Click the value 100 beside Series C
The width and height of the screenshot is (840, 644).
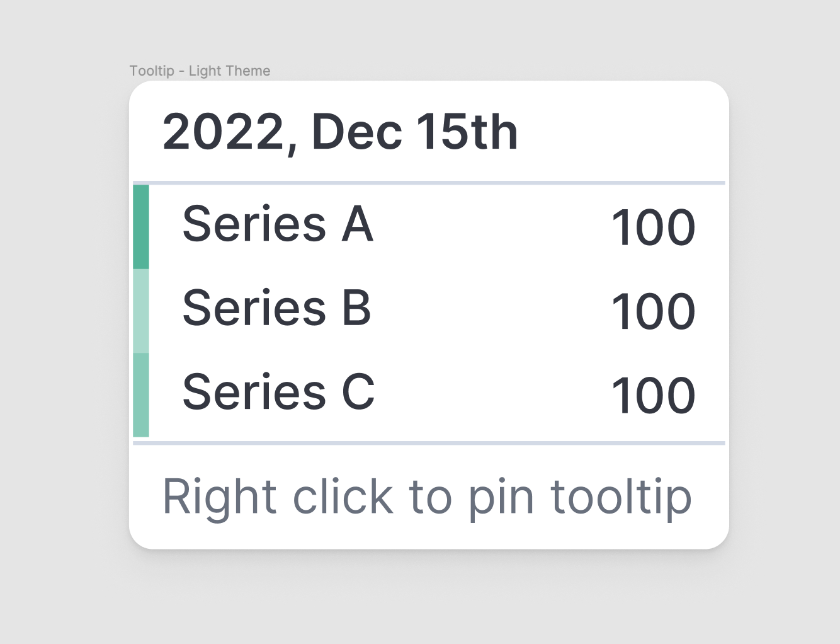[653, 394]
